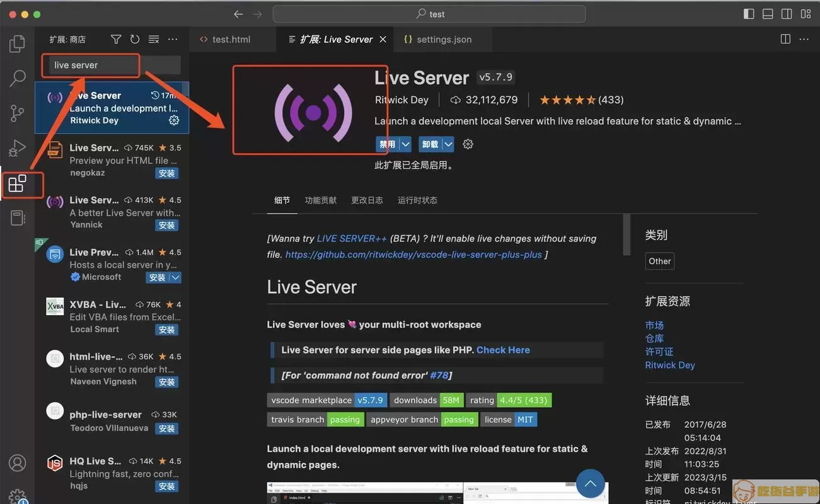
Task: Go forward with the navigation arrow
Action: [257, 14]
